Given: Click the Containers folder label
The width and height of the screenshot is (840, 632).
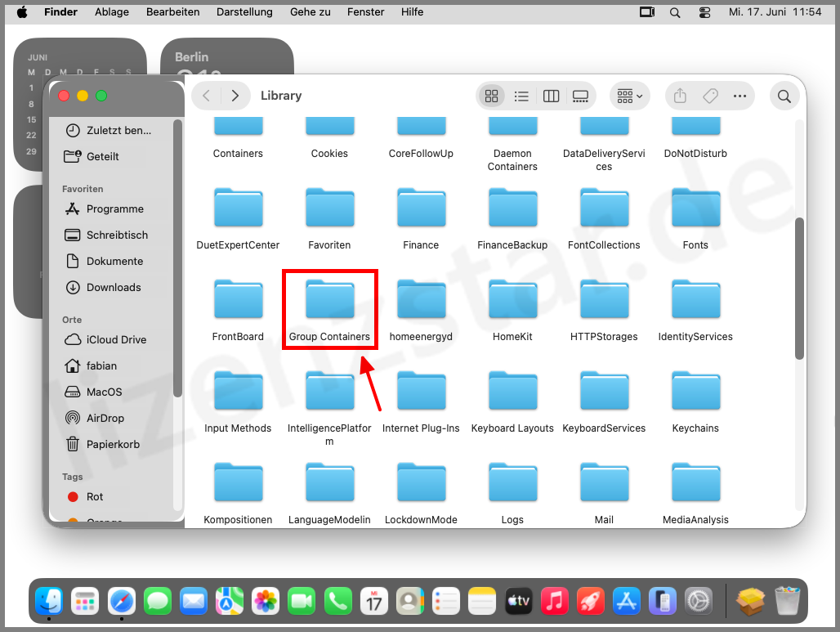Looking at the screenshot, I should (x=238, y=154).
